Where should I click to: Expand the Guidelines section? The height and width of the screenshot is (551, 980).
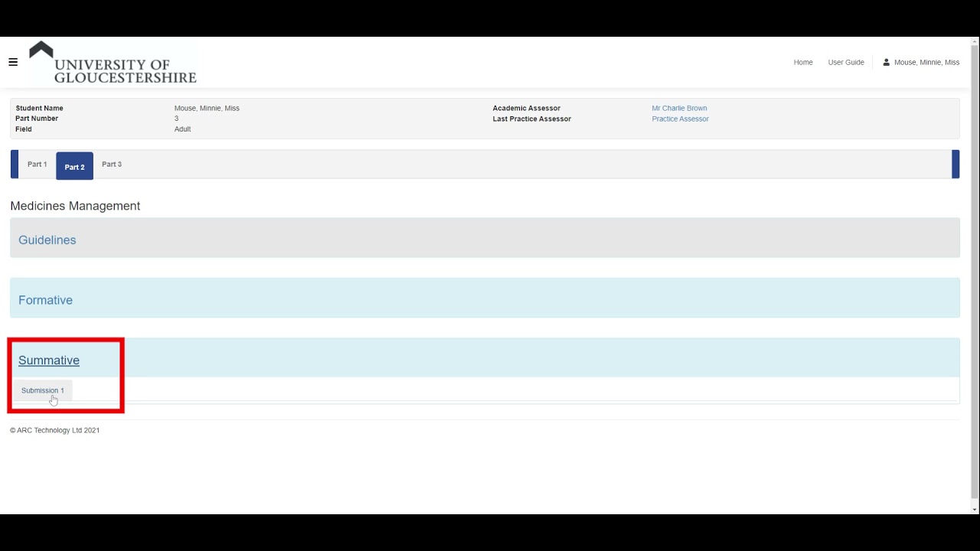tap(47, 240)
